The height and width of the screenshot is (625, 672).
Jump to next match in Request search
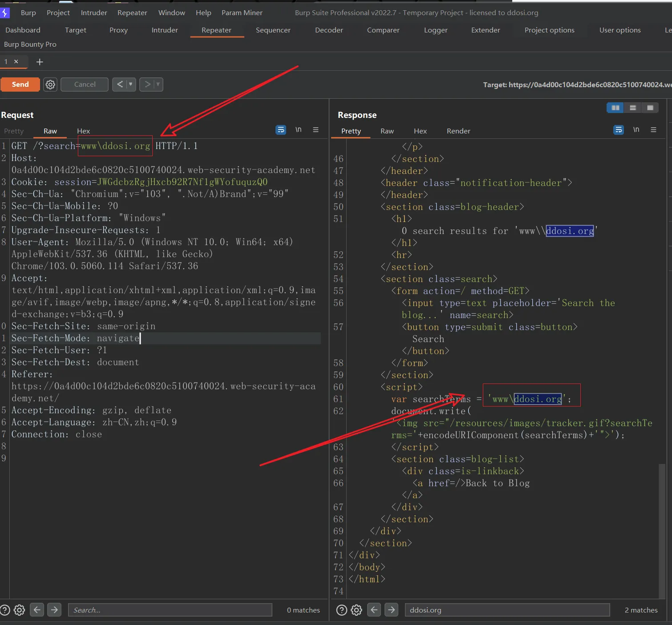54,610
